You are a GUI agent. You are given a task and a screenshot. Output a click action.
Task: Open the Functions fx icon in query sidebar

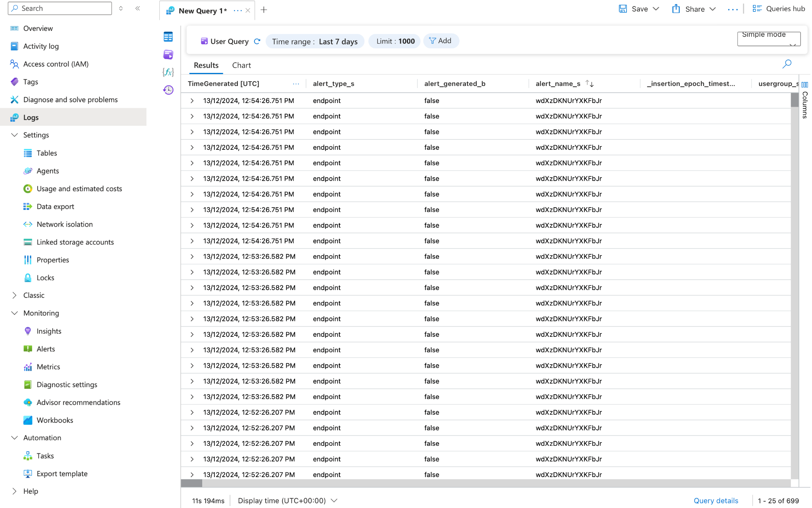click(168, 72)
